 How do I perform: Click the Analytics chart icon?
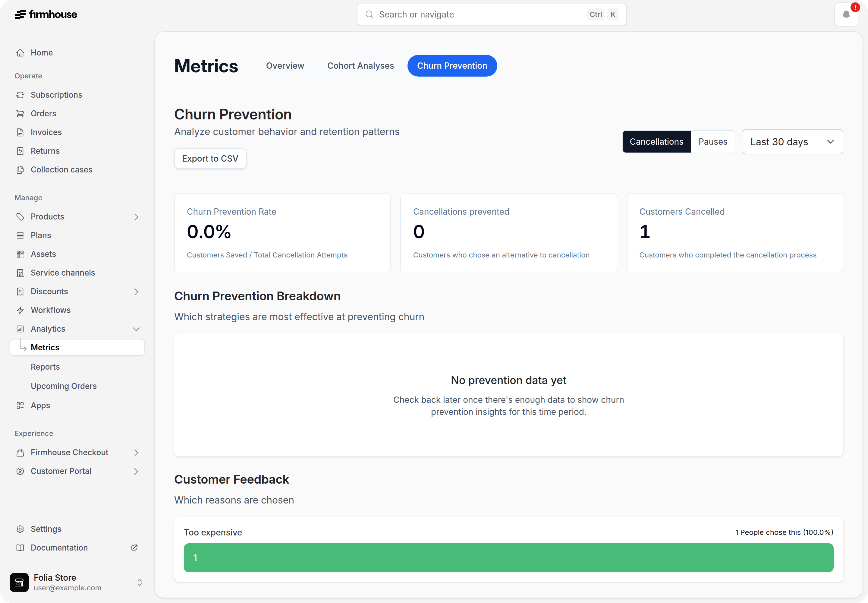pyautogui.click(x=20, y=329)
